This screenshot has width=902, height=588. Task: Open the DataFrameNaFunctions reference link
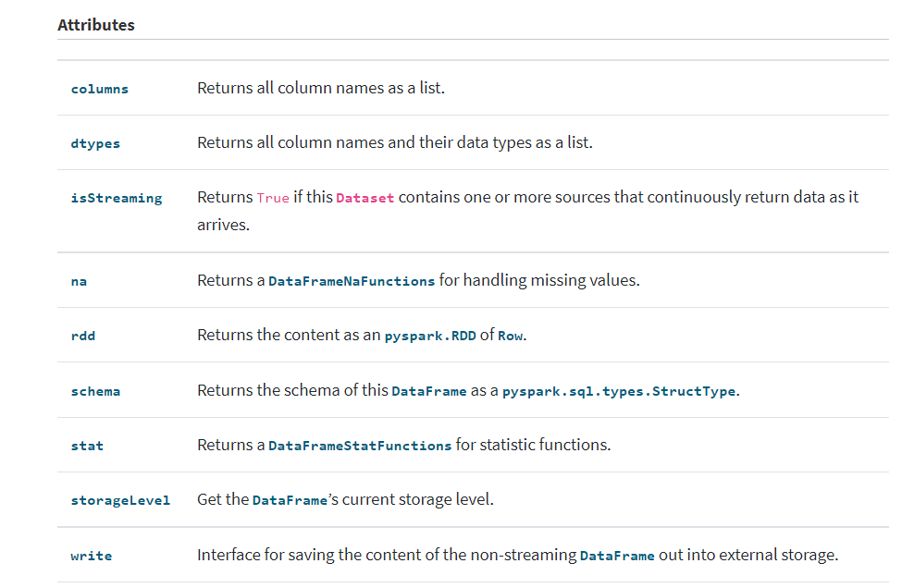(352, 281)
